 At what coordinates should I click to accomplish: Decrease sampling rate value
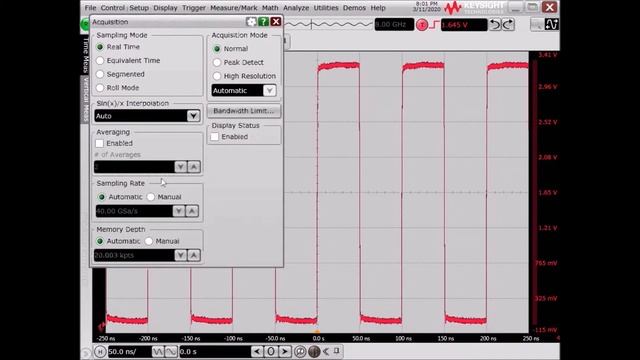178,211
